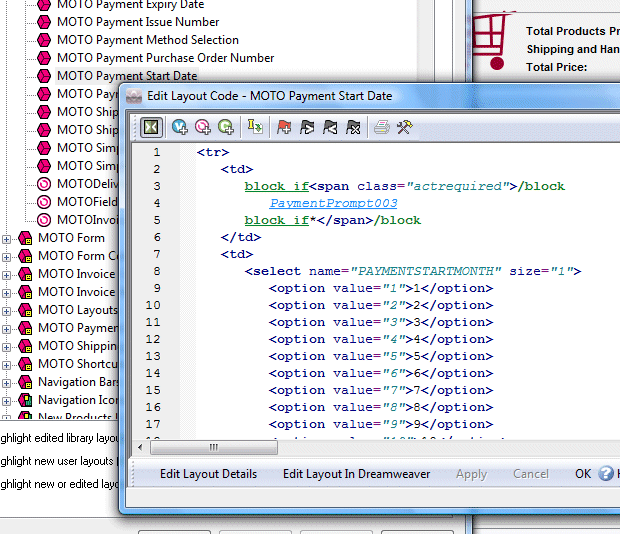620x534 pixels.
Task: Click the printer icon in the toolbar
Action: pos(381,127)
